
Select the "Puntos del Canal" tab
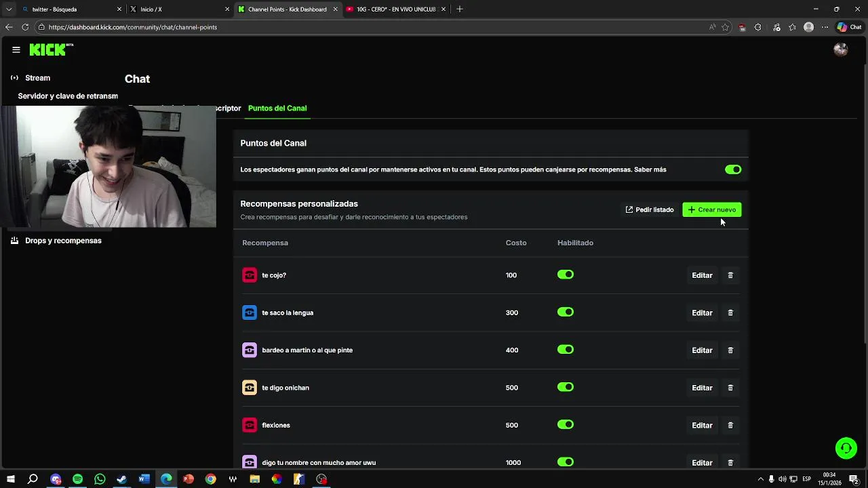[277, 108]
